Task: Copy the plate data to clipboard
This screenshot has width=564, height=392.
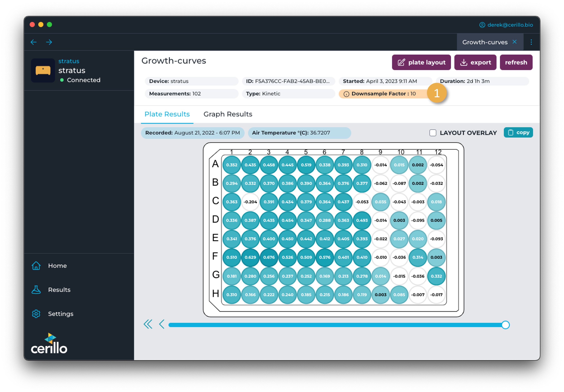Action: [x=518, y=133]
